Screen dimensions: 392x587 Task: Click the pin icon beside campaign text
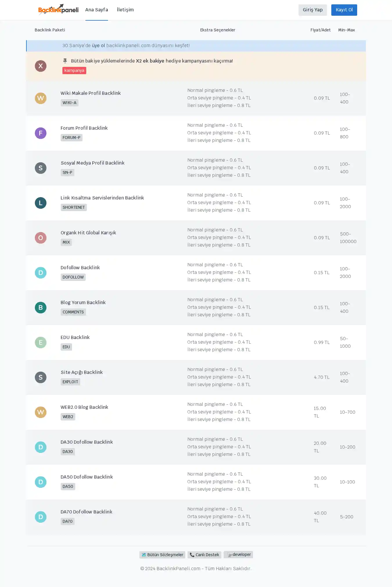pyautogui.click(x=65, y=61)
